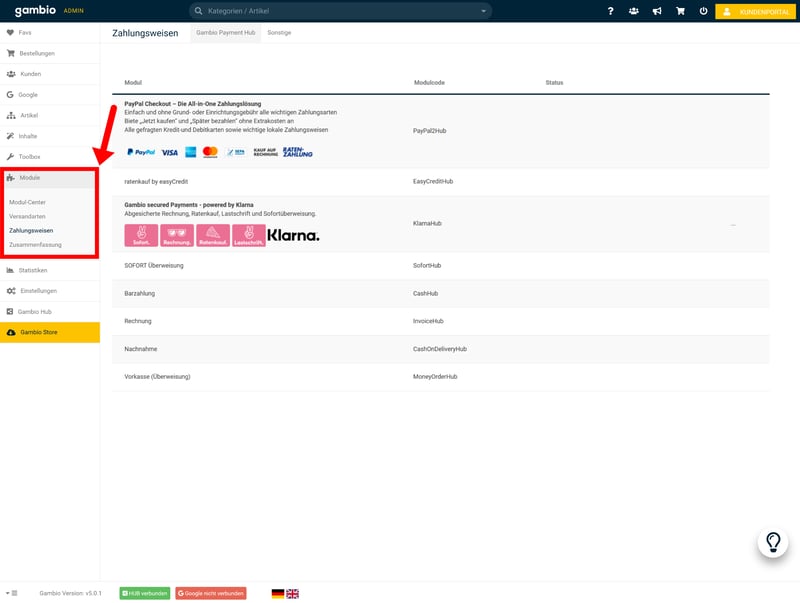Click the shopping cart icon in header
The width and height of the screenshot is (800, 603).
(x=681, y=11)
